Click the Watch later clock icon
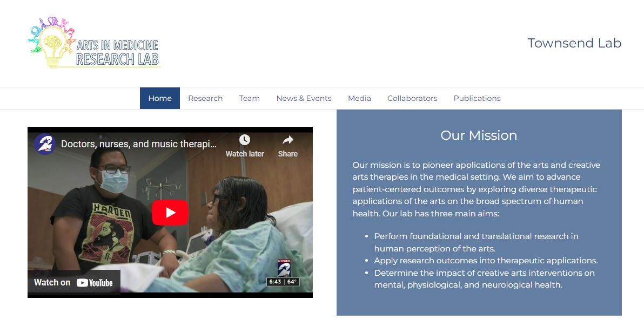644x327 pixels. pos(245,140)
